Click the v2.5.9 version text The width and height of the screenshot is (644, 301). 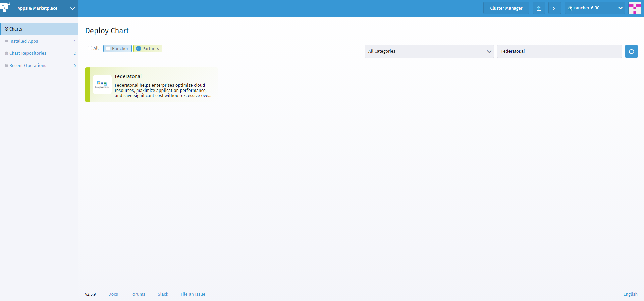coord(90,294)
